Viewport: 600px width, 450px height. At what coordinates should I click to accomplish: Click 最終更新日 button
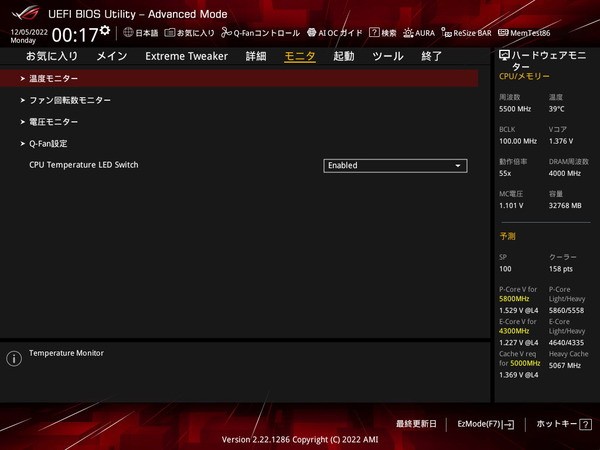[x=416, y=424]
